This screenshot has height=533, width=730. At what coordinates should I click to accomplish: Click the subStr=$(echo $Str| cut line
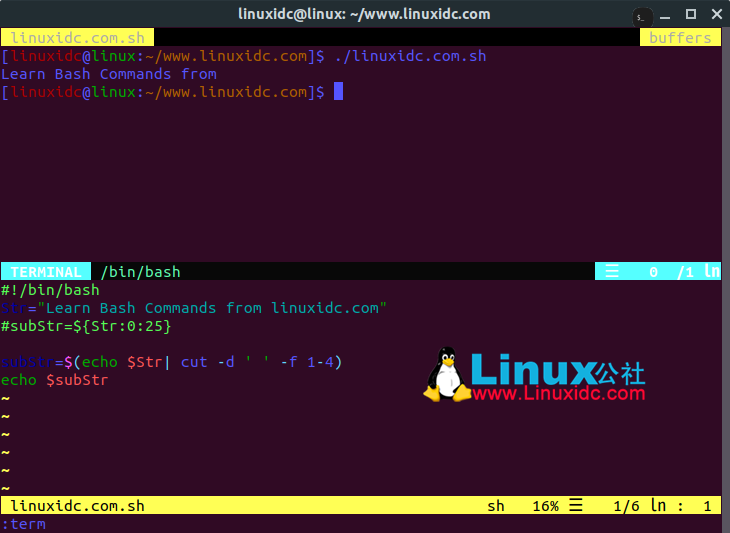[171, 362]
